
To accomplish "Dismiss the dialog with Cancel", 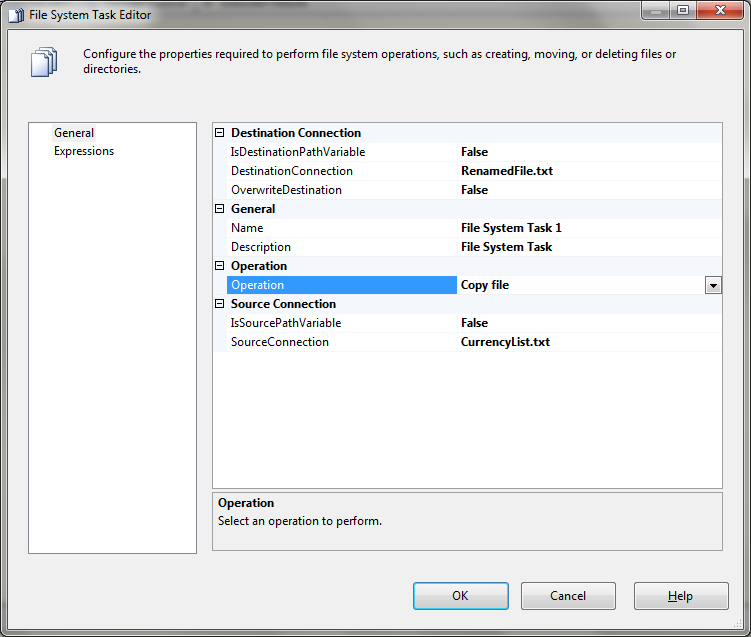I will 568,596.
